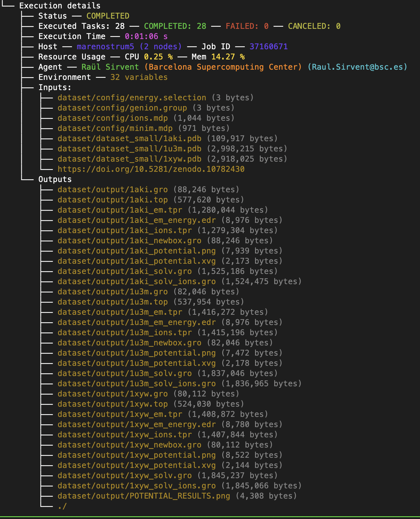Select input dataset/config/genion.group

pyautogui.click(x=122, y=108)
